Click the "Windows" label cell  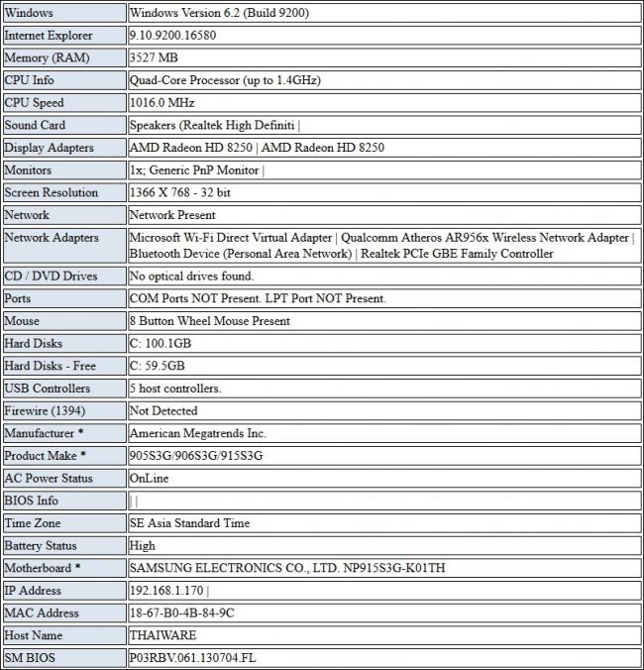64,13
